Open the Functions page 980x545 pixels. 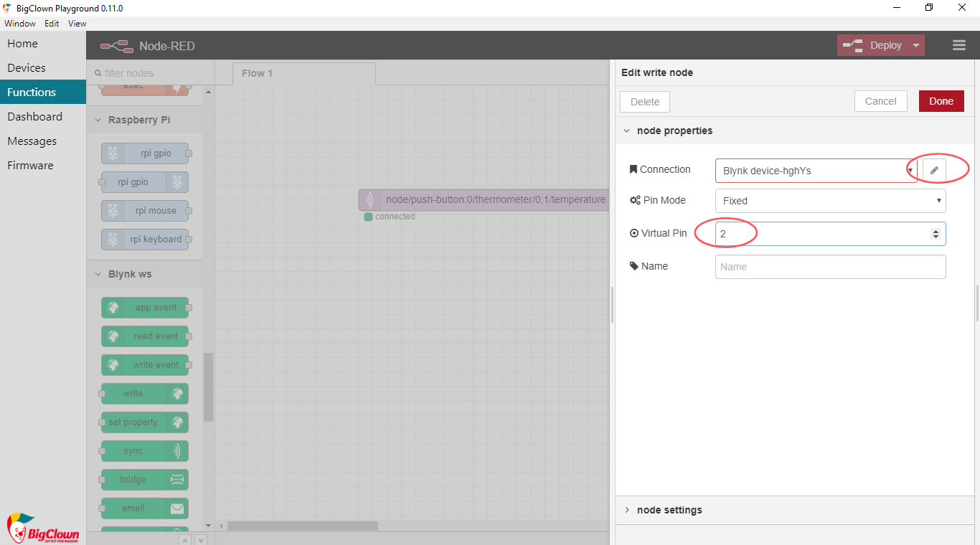click(x=43, y=93)
